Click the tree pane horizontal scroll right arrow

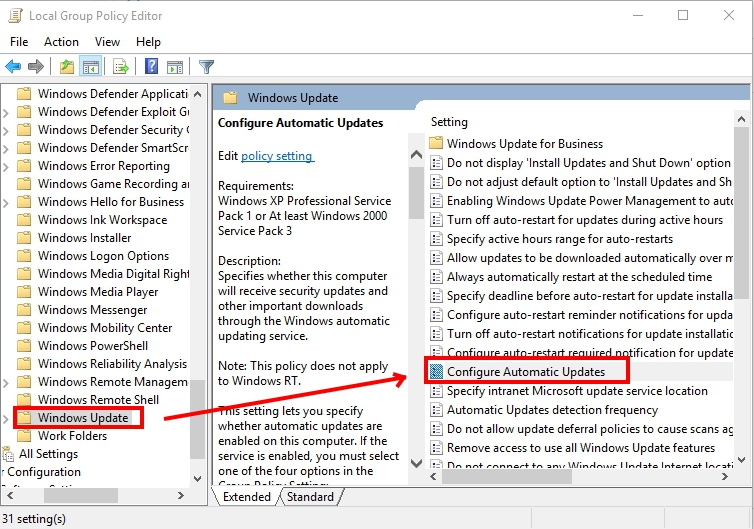tap(181, 495)
